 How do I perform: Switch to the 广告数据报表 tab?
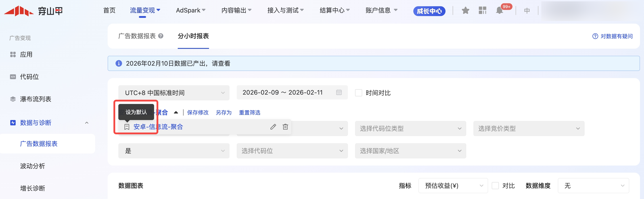137,36
